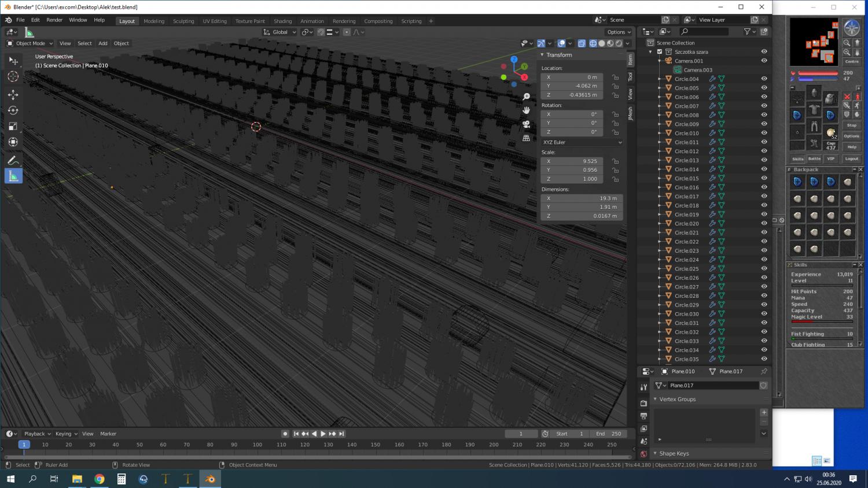Screen dimensions: 868x488
Task: Click the play animation button
Action: 323,434
